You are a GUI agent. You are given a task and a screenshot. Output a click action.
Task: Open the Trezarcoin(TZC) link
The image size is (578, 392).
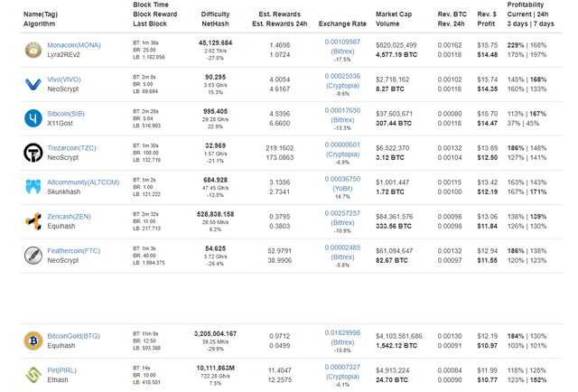click(x=71, y=148)
